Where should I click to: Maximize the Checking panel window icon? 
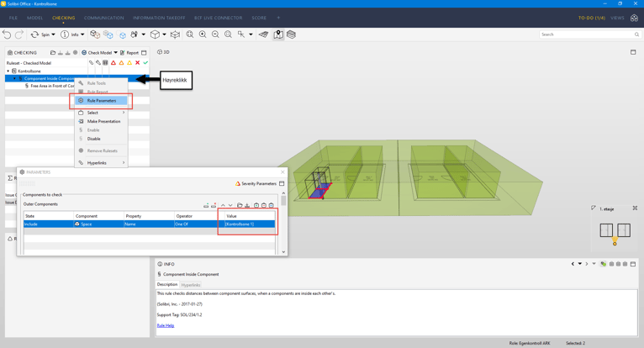pyautogui.click(x=144, y=53)
